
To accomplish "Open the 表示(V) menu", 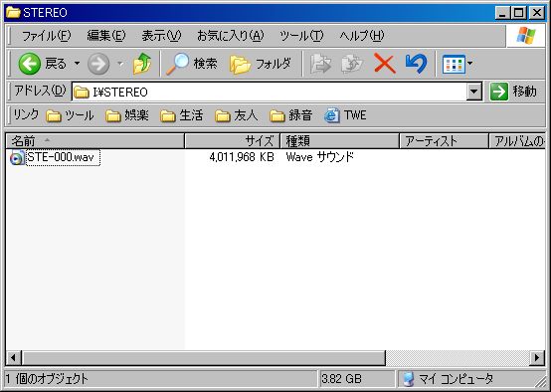I will (161, 36).
